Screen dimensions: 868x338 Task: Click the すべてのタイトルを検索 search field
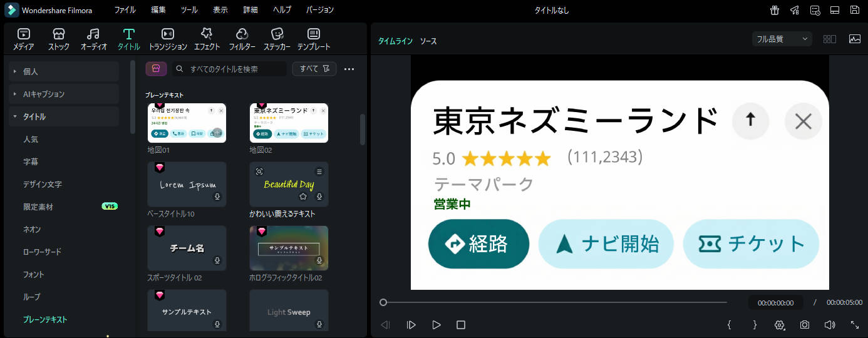[229, 69]
